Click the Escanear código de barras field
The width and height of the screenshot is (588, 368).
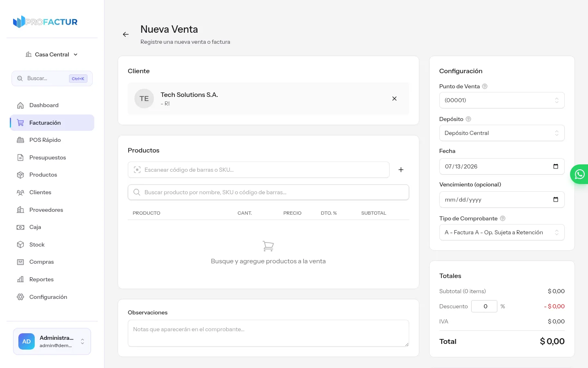[x=258, y=170]
